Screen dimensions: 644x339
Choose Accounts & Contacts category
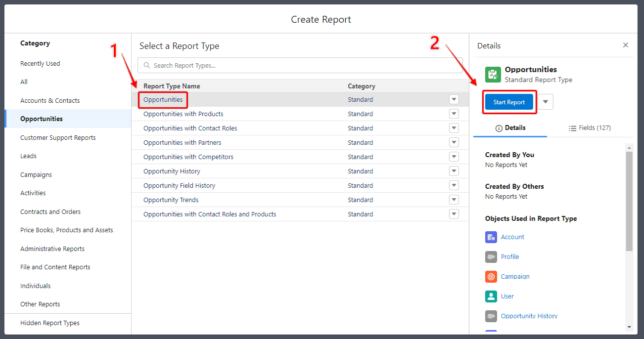point(50,100)
